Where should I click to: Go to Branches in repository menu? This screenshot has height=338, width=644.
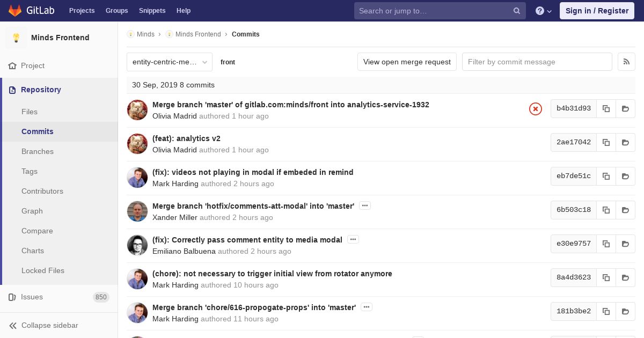pos(38,151)
